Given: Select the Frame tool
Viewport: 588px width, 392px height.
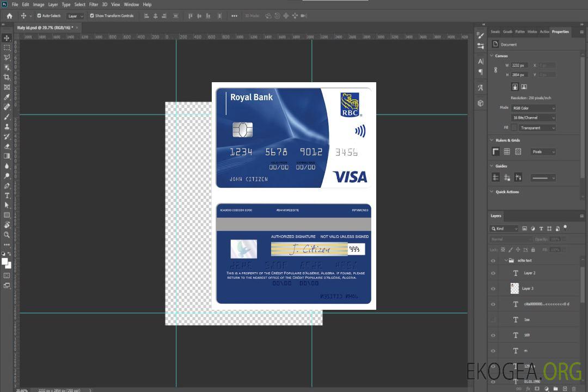Looking at the screenshot, I should (x=7, y=87).
